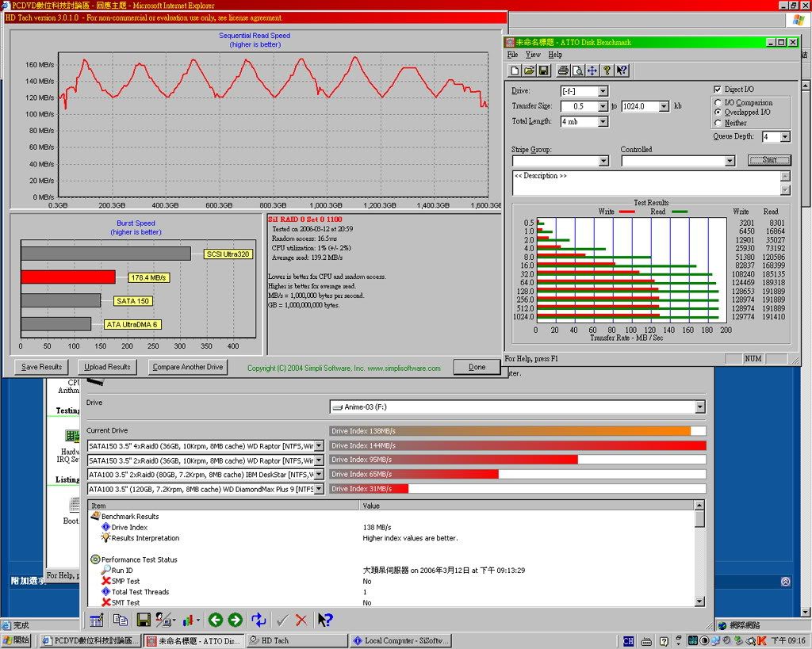
Task: Open the Anime-03 (F:) drive dropdown
Action: 699,407
